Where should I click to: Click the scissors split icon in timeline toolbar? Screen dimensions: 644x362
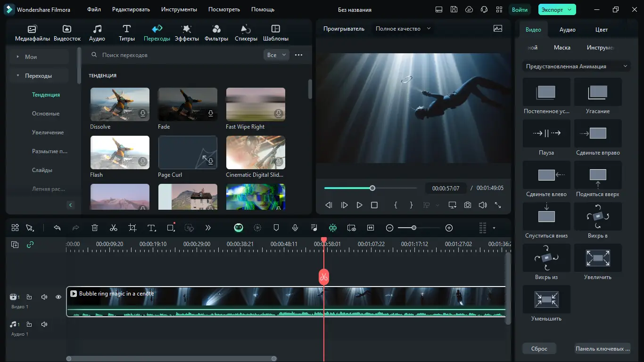(x=114, y=228)
